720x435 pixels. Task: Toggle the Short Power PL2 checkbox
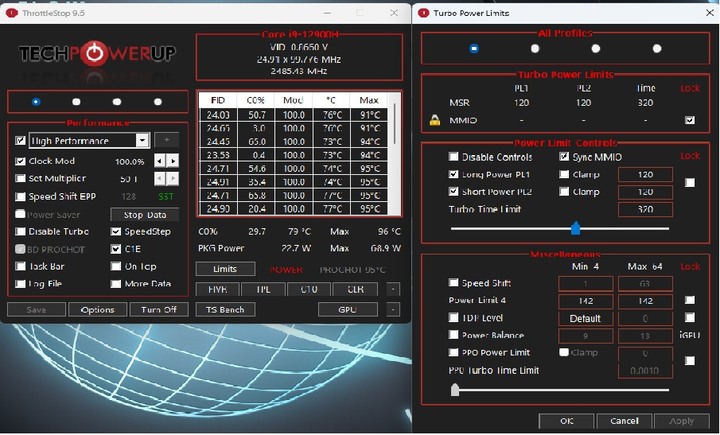click(x=453, y=192)
